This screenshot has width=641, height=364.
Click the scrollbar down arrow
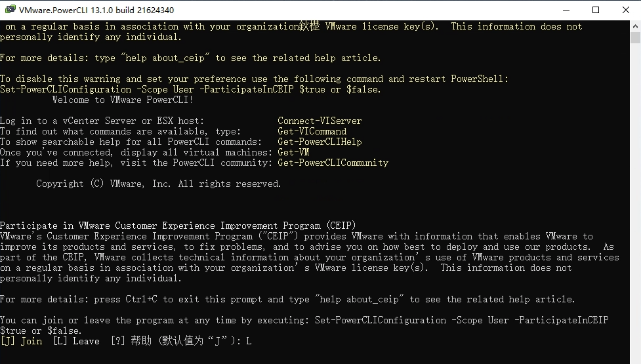coord(635,358)
